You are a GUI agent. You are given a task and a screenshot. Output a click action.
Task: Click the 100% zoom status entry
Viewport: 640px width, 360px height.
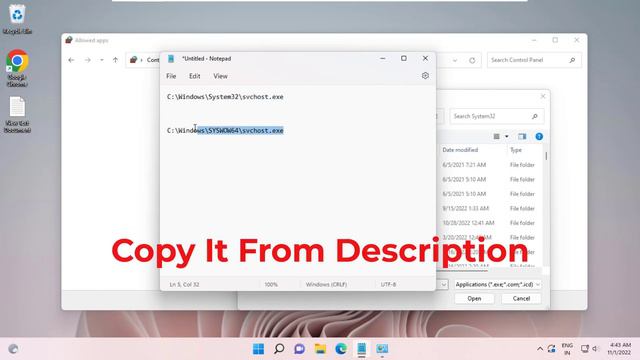271,284
